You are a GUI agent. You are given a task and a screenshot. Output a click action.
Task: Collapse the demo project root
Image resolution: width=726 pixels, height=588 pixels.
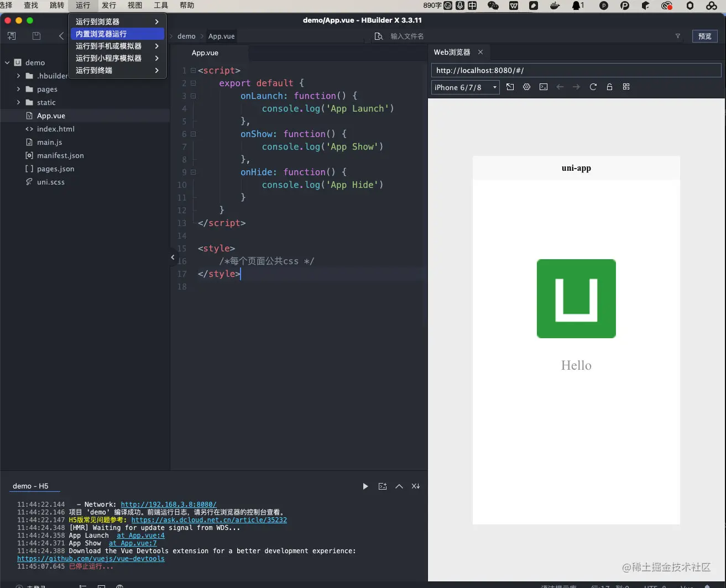(7, 62)
